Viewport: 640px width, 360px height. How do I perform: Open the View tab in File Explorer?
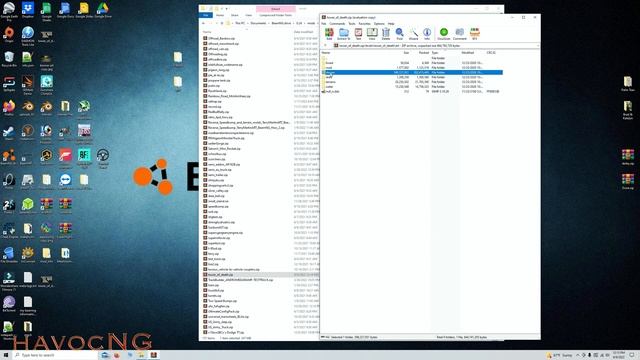point(249,15)
